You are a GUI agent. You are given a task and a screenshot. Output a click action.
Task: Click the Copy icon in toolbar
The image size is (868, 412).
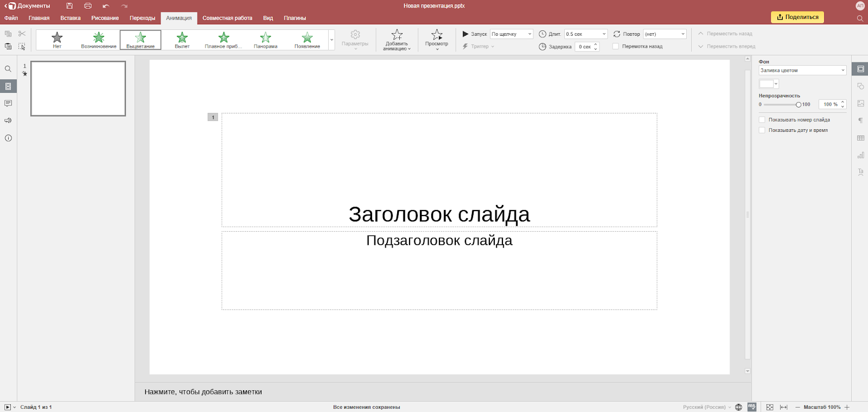[x=8, y=34]
